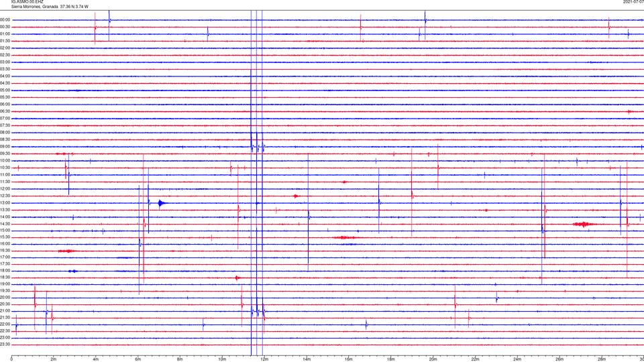Select the 00:30 time label
Screen dimensions: 644x362
[5, 27]
